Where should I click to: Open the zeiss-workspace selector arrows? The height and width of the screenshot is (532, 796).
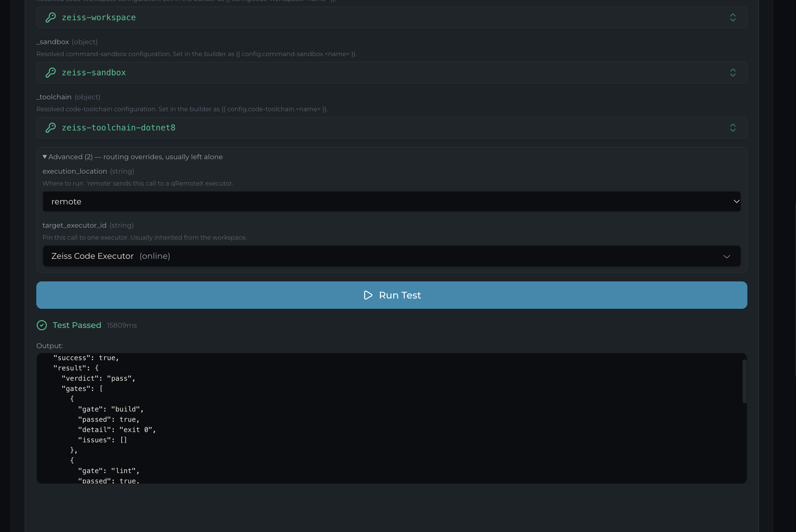733,17
